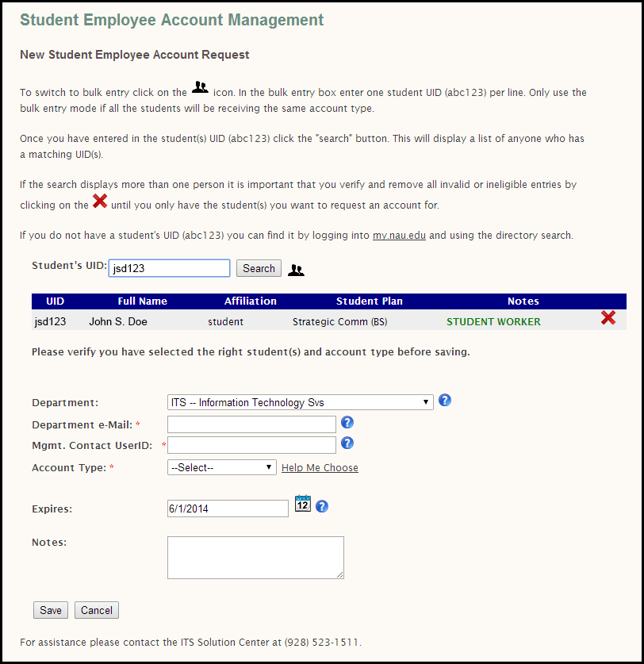Expand the Department dropdown list
The width and height of the screenshot is (644, 664).
[301, 402]
